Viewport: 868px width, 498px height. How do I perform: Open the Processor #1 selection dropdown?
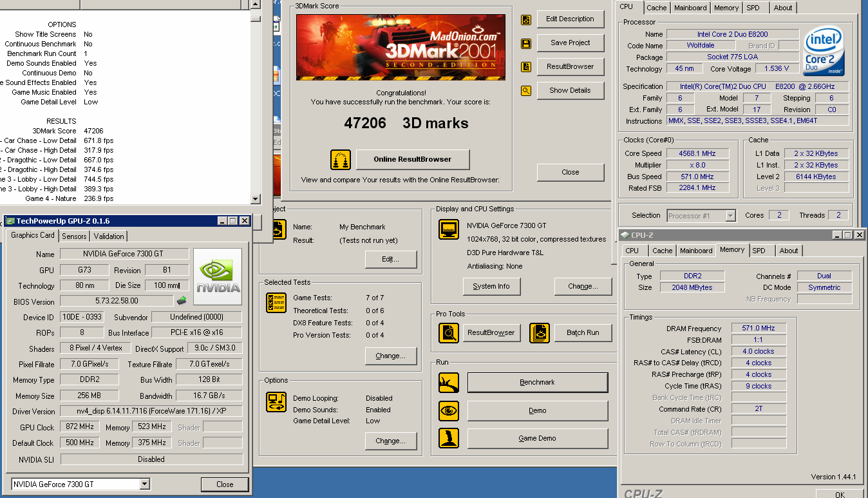(731, 216)
